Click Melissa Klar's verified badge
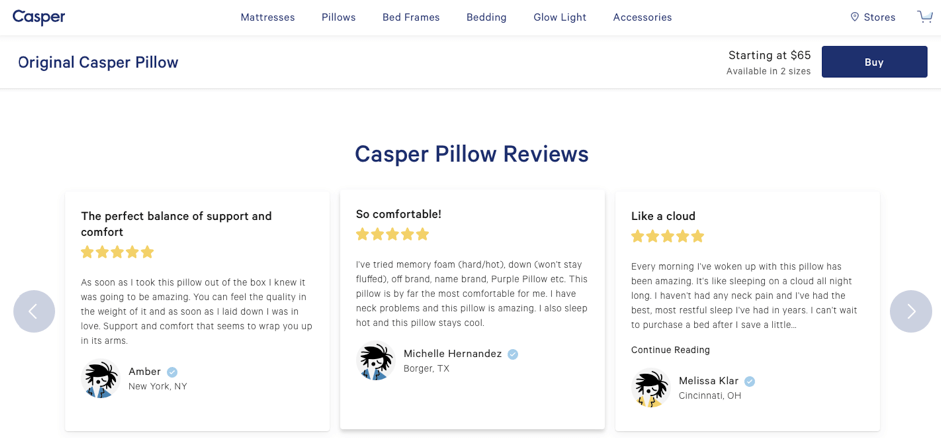The height and width of the screenshot is (438, 941). click(750, 381)
